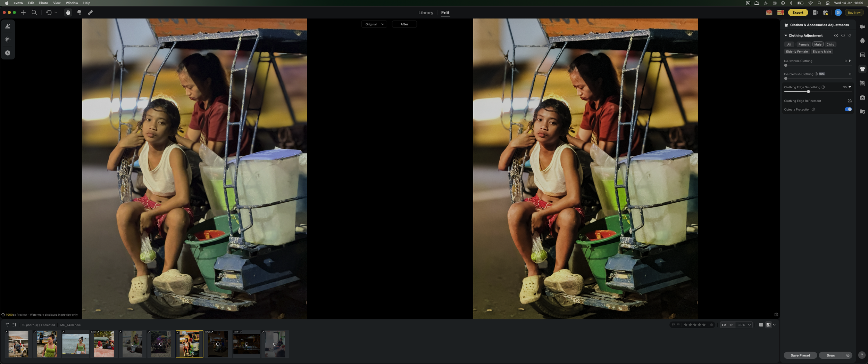Switch to single image view mode
This screenshot has width=868, height=364.
[761, 325]
